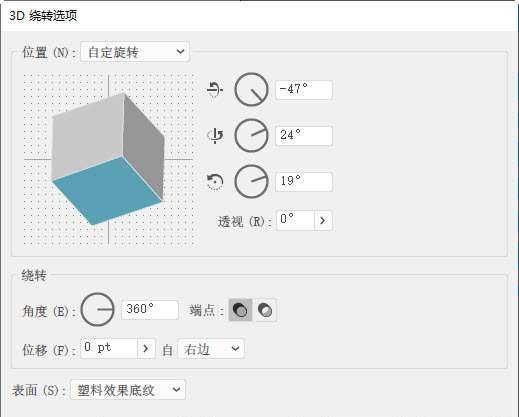Image resolution: width=519 pixels, height=417 pixels.
Task: Click the revolve angle dial
Action: [98, 310]
